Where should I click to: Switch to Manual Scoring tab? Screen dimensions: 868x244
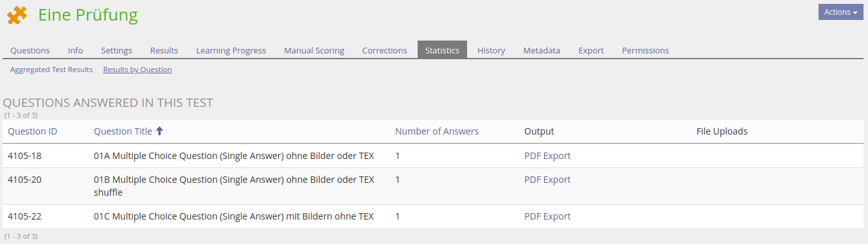[314, 50]
